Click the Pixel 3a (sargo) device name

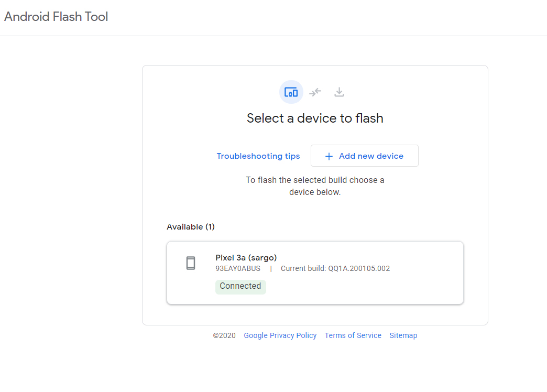pyautogui.click(x=246, y=257)
